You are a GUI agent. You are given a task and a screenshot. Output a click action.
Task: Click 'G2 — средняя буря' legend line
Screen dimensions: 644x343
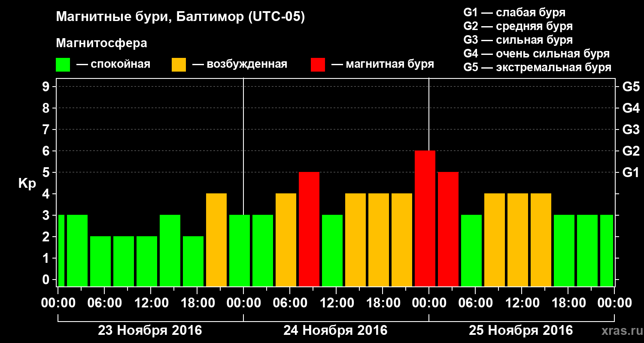pos(518,26)
